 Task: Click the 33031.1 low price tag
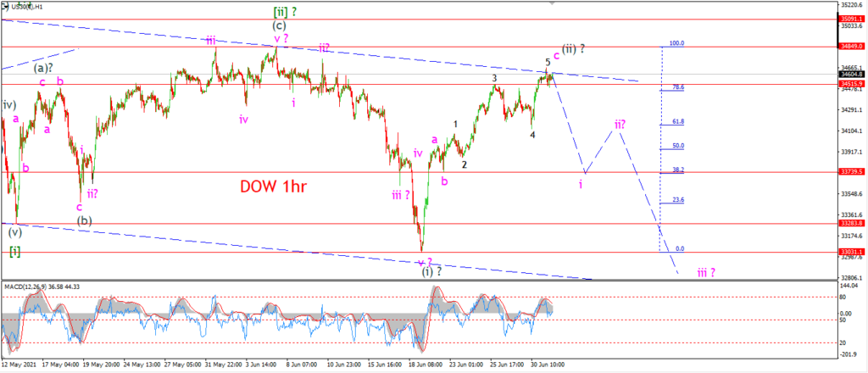coord(851,251)
